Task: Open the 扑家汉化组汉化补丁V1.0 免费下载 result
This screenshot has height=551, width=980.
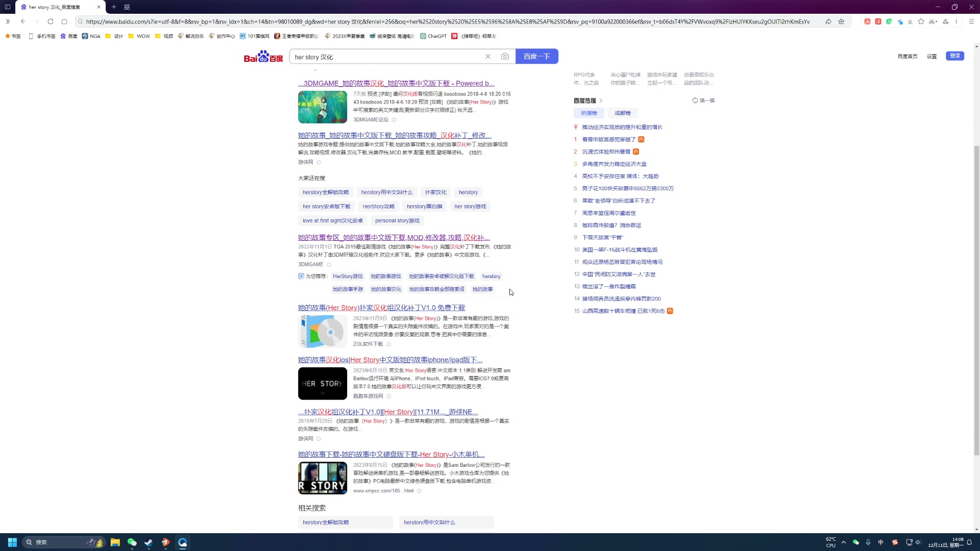Action: [381, 308]
